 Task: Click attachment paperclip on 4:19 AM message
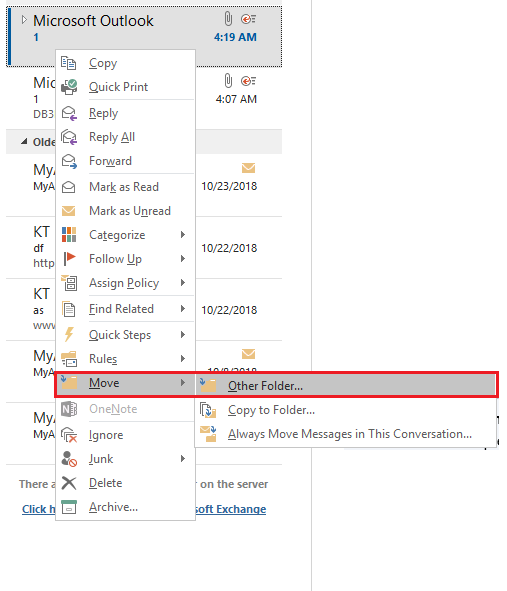228,18
